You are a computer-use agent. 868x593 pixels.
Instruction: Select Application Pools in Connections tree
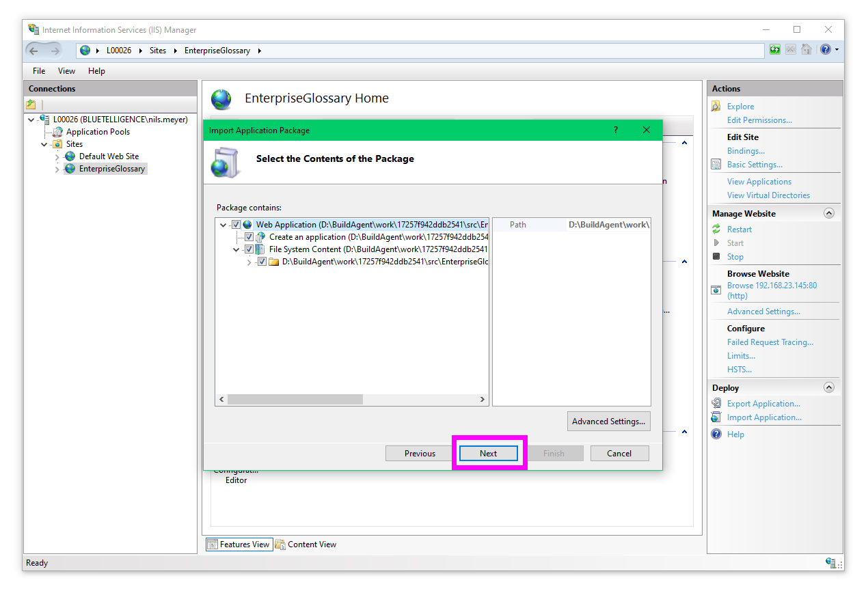click(x=98, y=132)
